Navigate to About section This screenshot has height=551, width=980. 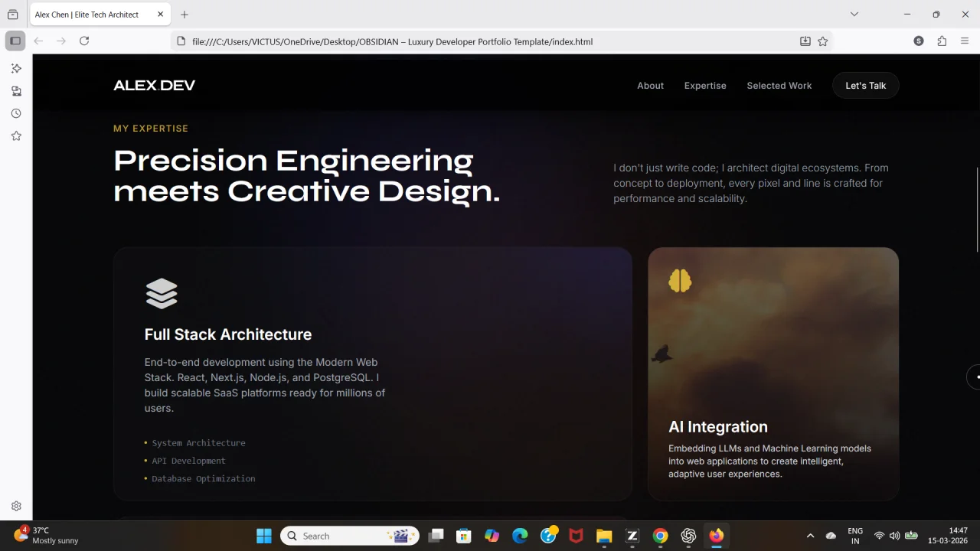point(651,86)
